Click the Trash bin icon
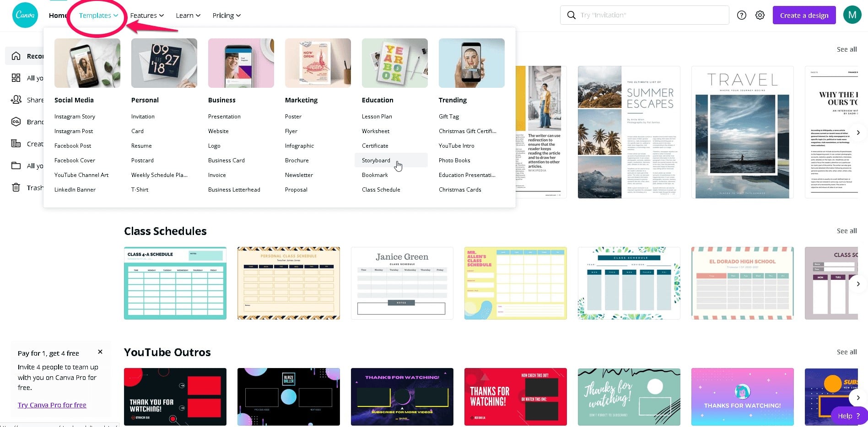 pos(16,187)
